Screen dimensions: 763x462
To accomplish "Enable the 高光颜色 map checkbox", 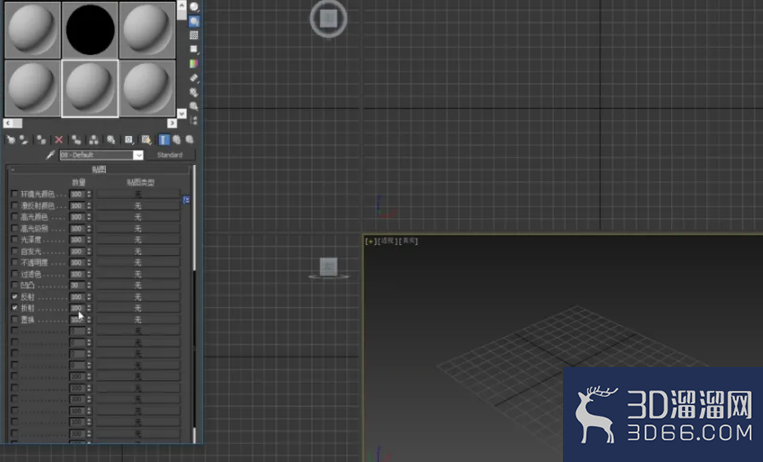I will pos(15,217).
